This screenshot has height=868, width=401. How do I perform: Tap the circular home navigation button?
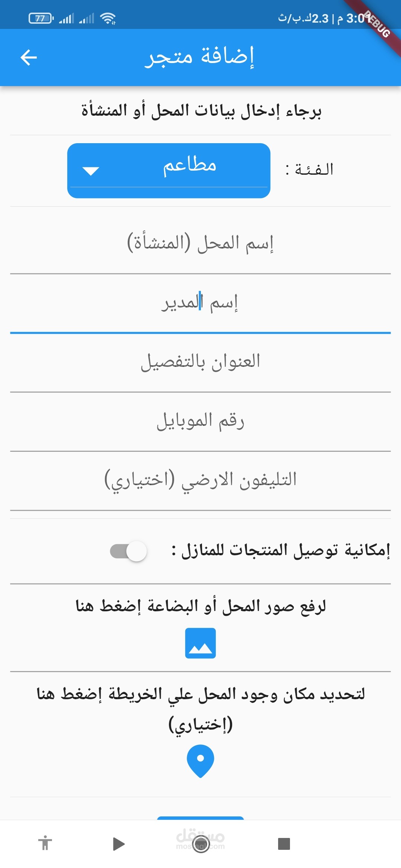pyautogui.click(x=201, y=844)
